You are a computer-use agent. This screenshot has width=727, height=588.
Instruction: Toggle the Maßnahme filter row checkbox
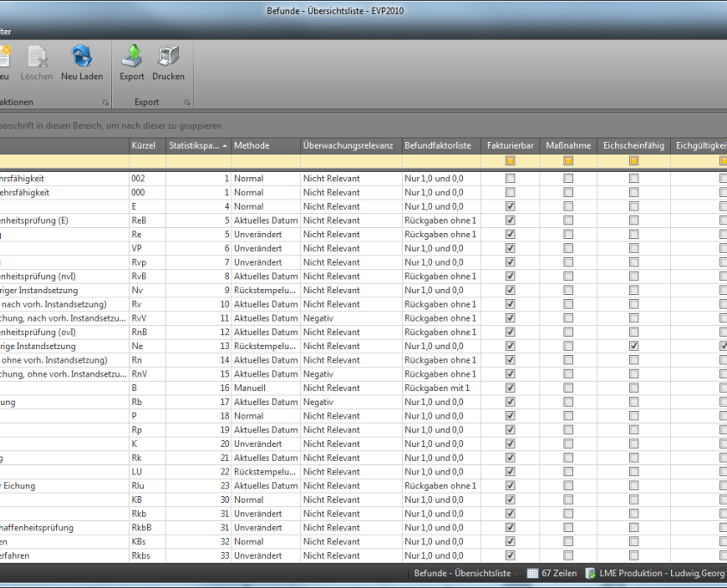[568, 161]
